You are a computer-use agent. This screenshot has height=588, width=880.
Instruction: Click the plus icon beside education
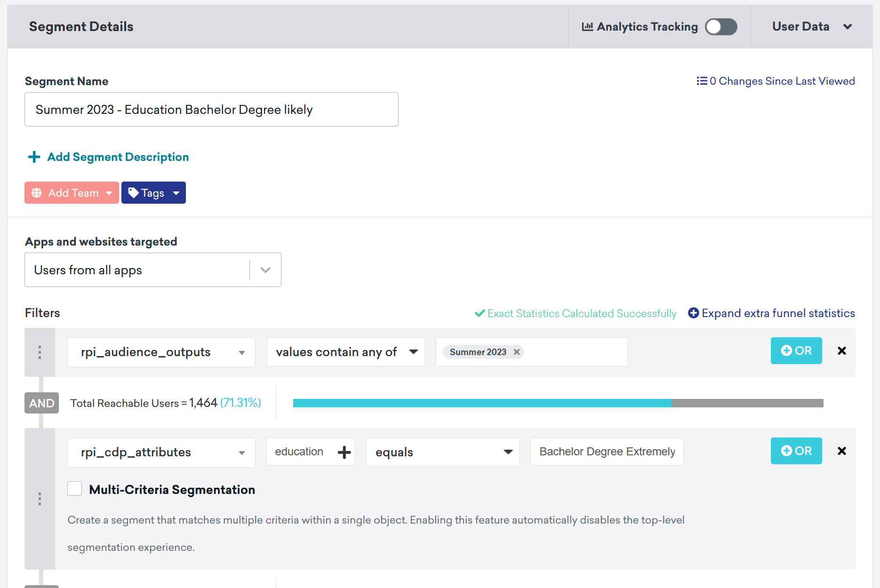(x=344, y=452)
